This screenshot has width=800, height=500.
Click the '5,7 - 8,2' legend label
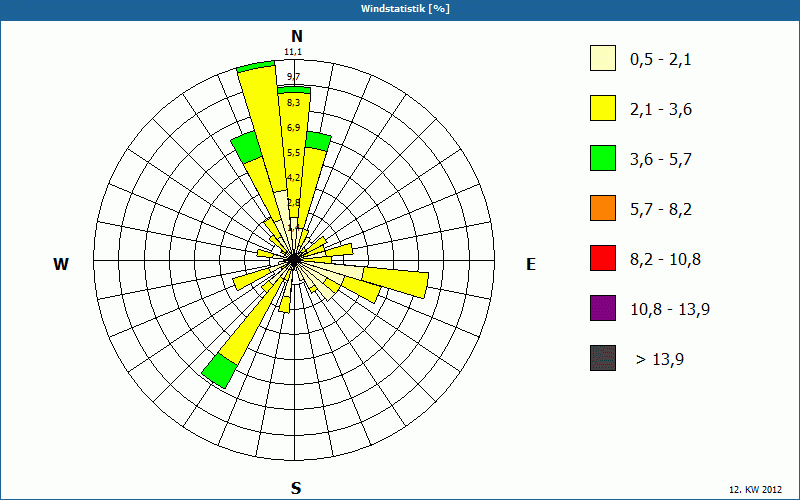pyautogui.click(x=661, y=210)
